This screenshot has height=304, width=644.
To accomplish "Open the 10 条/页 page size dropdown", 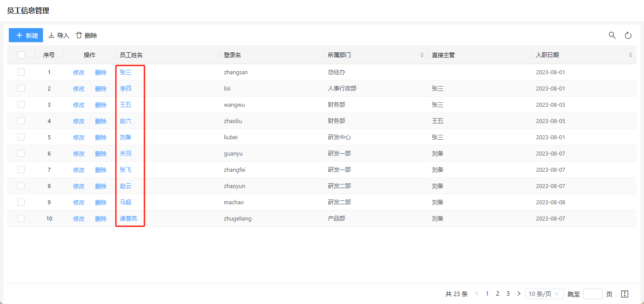I will tap(544, 294).
